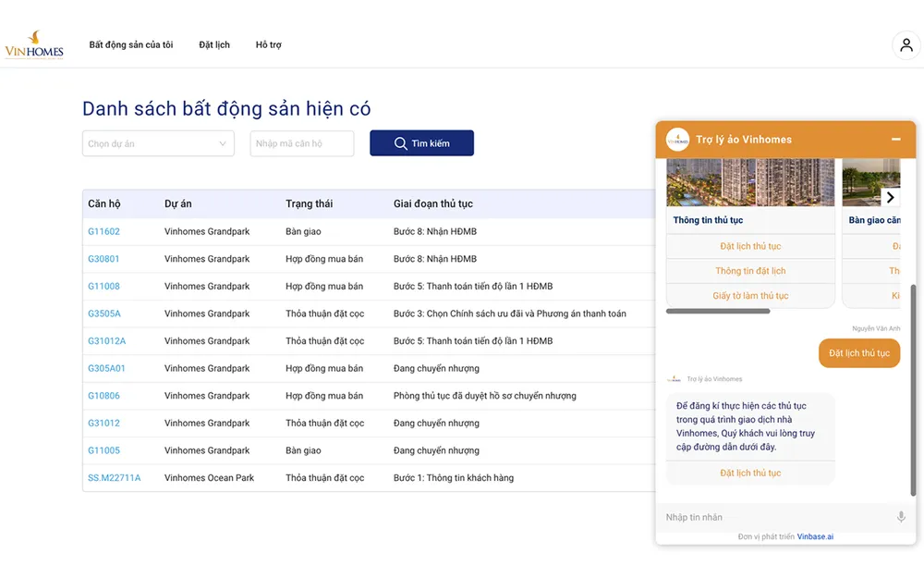Select 'Giấy tờ làm thủ tục' option
Viewport: 924px width, 578px height.
[x=750, y=296]
